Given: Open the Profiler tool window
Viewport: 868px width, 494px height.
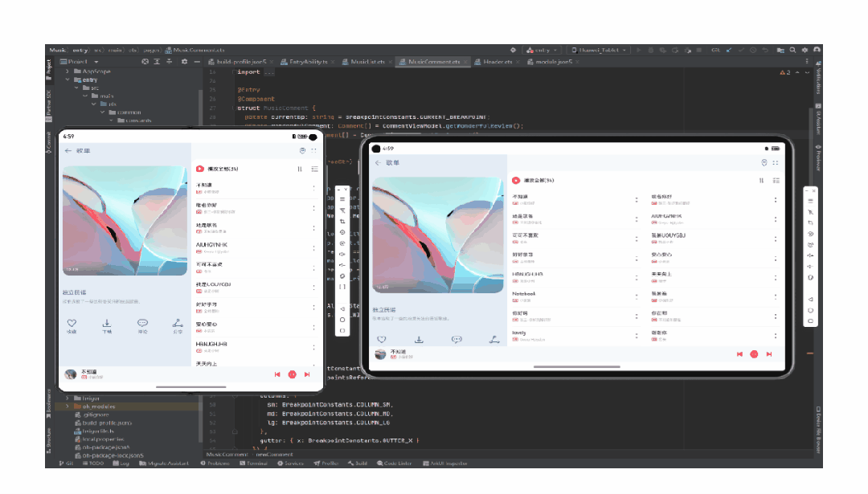Looking at the screenshot, I should tap(326, 463).
